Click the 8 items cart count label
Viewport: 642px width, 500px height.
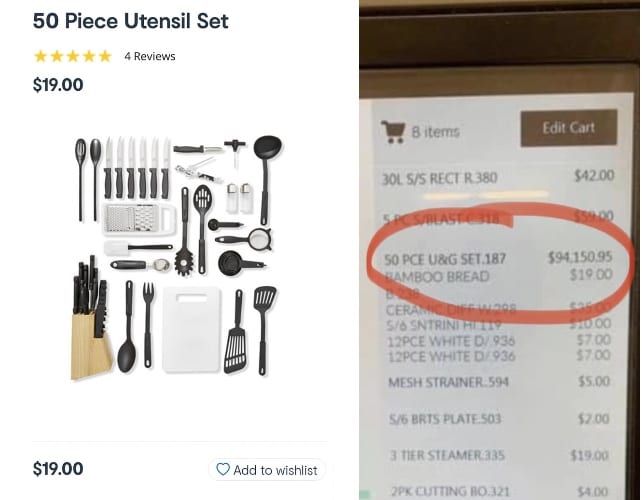(x=436, y=132)
